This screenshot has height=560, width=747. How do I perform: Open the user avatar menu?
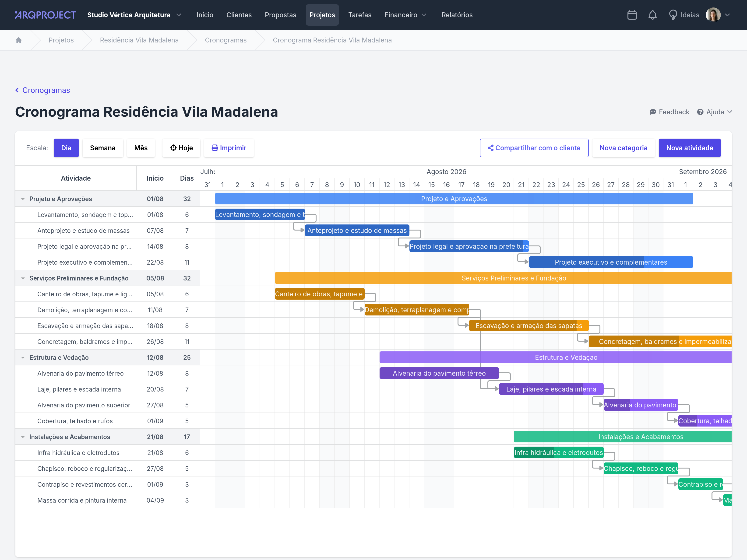tap(718, 15)
